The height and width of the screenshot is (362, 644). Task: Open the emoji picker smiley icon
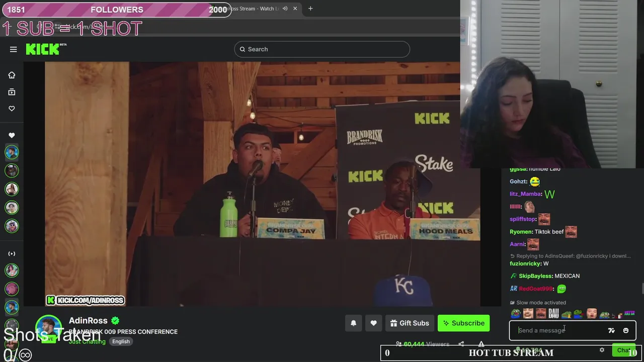(x=626, y=330)
